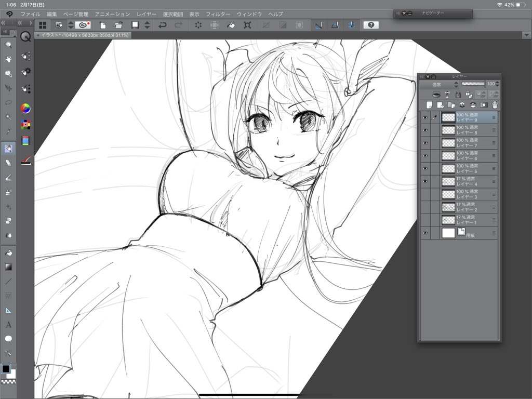Open the Sub Tool palette
This screenshot has height=399, width=532.
click(x=26, y=56)
